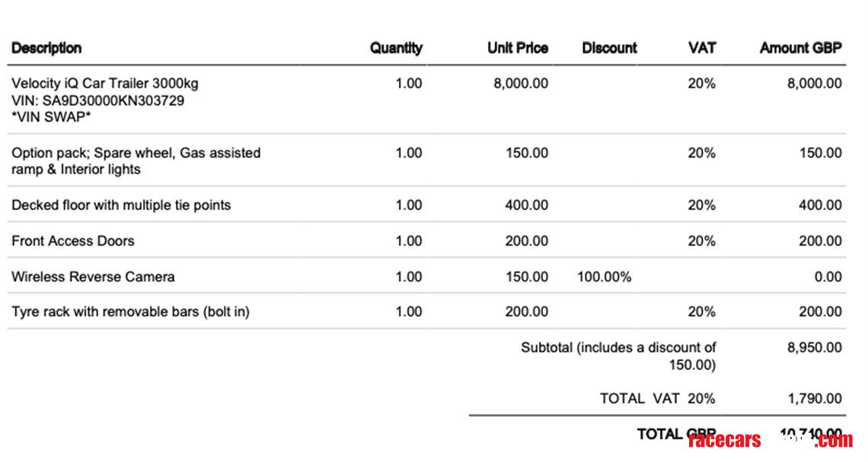Click the 8,000.00 unit price
Viewport: 868px width, 462px height.
[521, 83]
